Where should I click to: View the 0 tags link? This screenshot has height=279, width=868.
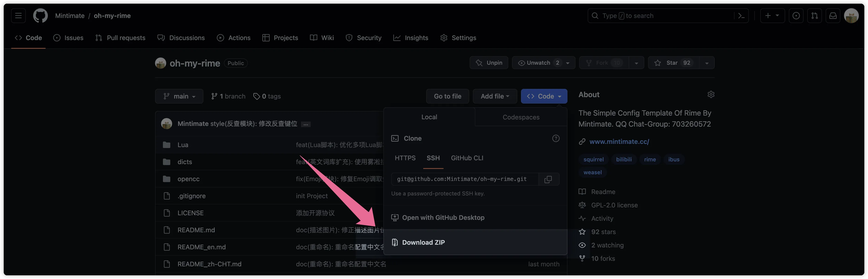267,96
